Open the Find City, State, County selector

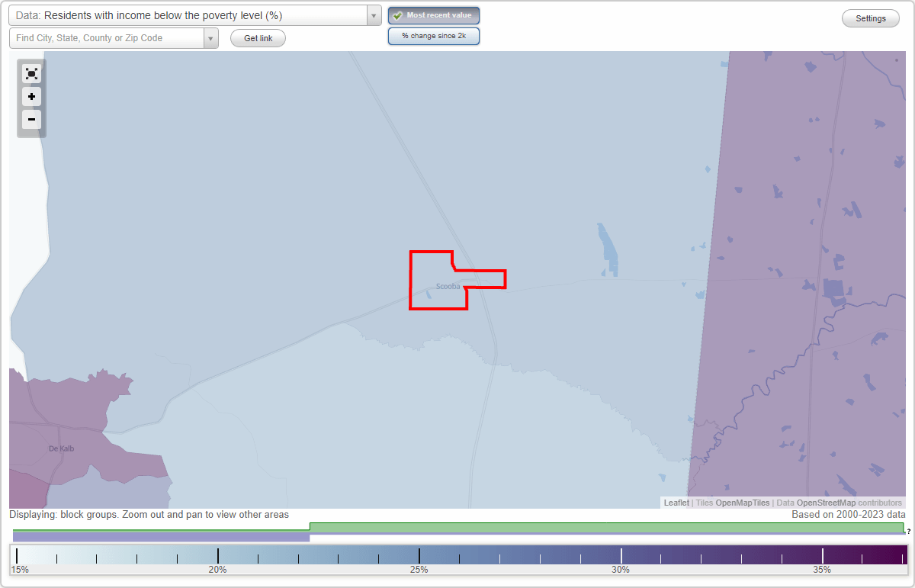pyautogui.click(x=107, y=37)
